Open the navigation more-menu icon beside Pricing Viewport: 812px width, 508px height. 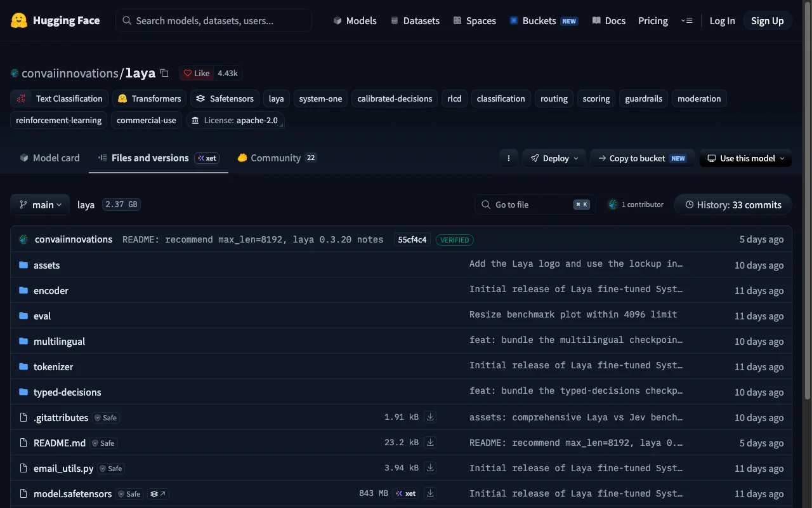tap(686, 20)
